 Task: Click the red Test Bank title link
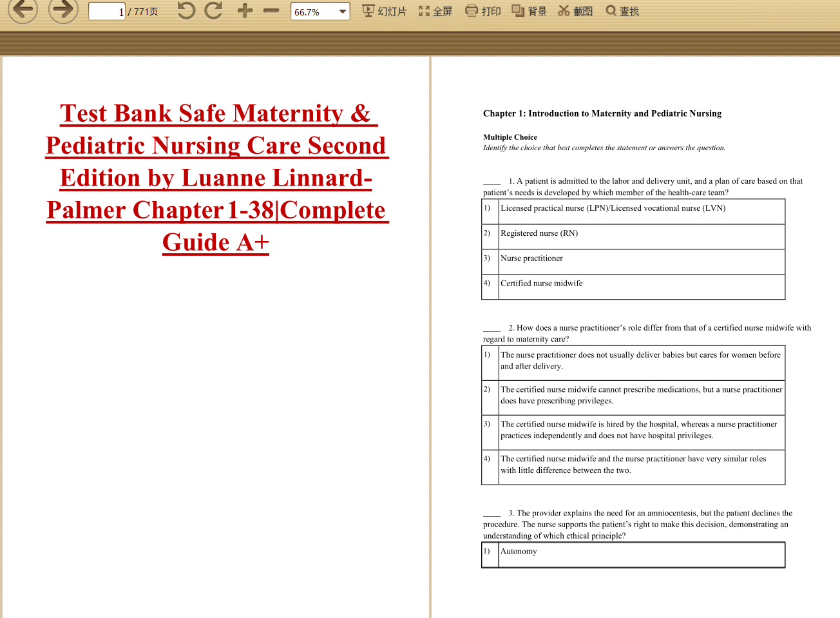tap(216, 177)
